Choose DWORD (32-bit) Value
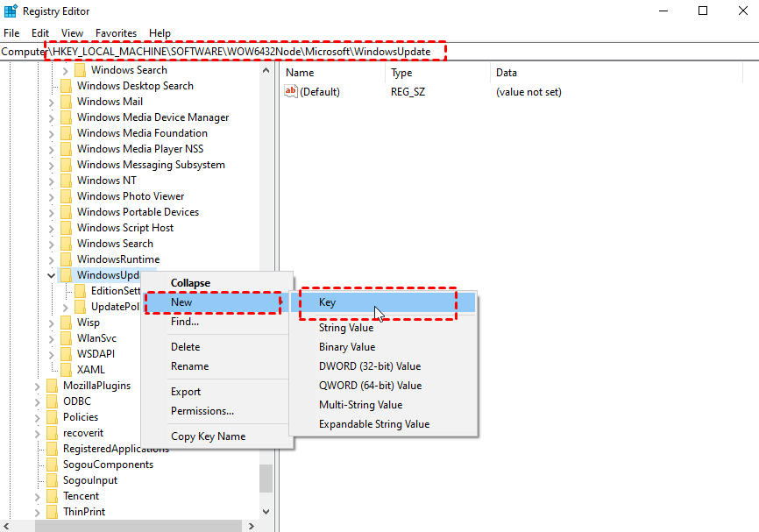Screen dimensions: 759x532 click(x=383, y=366)
